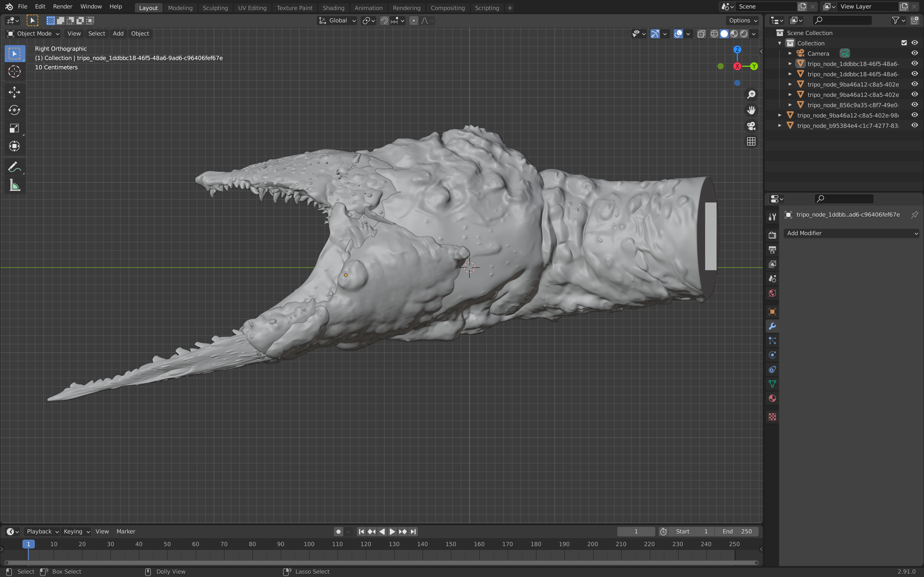Select the Move tool in the toolbar

coord(14,92)
